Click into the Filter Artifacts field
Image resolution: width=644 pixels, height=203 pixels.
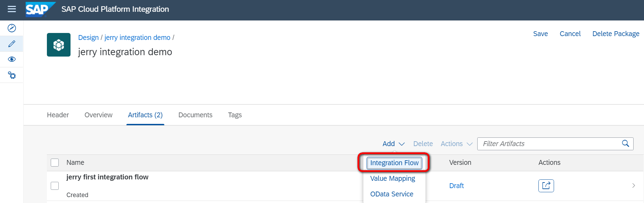[x=549, y=144]
